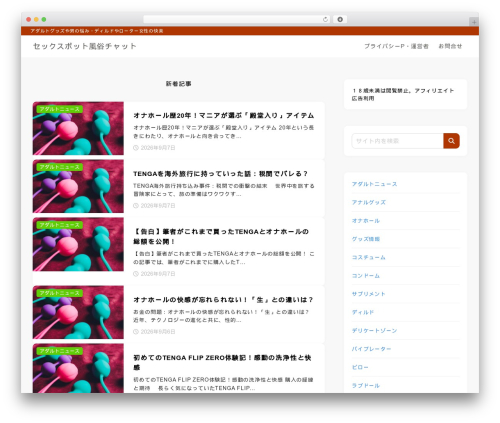
Task: Select category サプリメント in sidebar
Action: point(369,294)
